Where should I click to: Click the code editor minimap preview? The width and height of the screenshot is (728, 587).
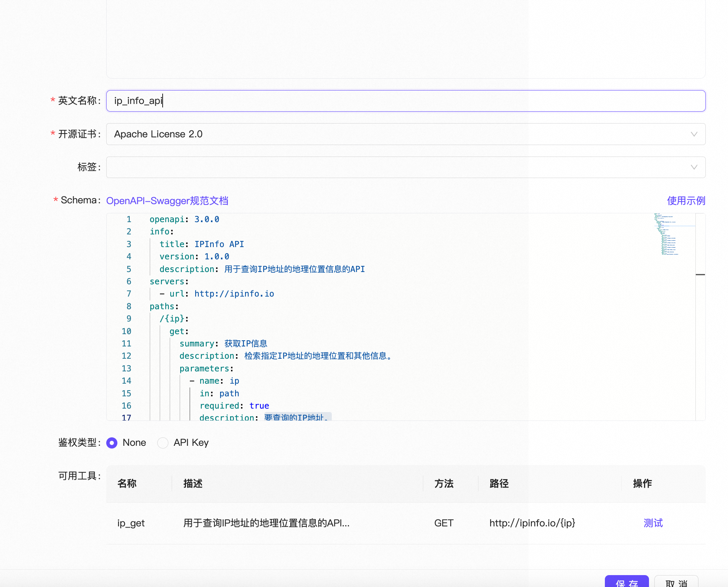(x=674, y=234)
